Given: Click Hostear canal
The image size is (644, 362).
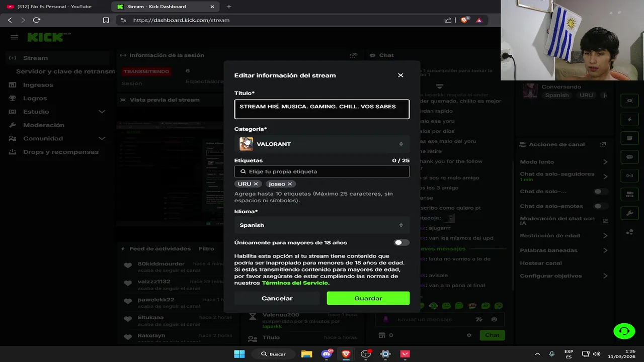Looking at the screenshot, I should (541, 263).
